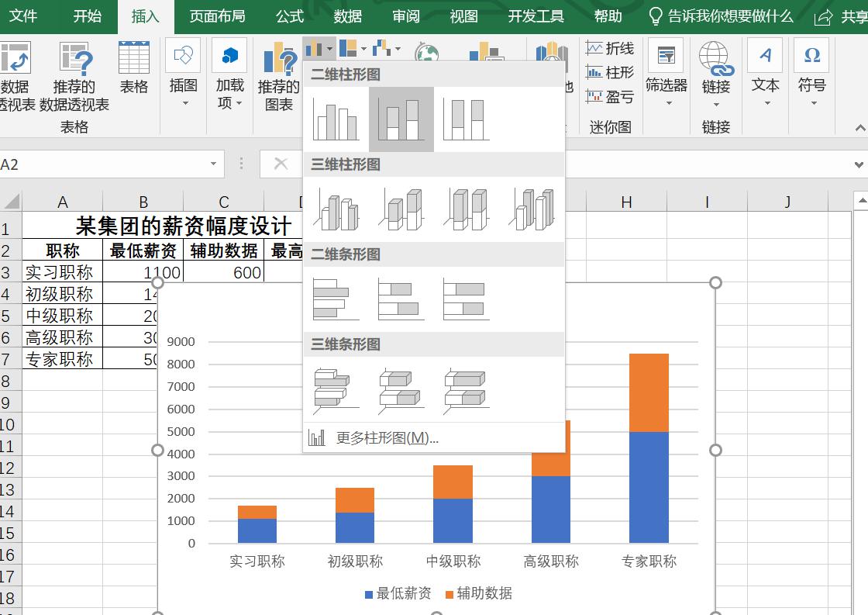
Task: Click the orange segment of 专家职称 bar
Action: pyautogui.click(x=649, y=392)
